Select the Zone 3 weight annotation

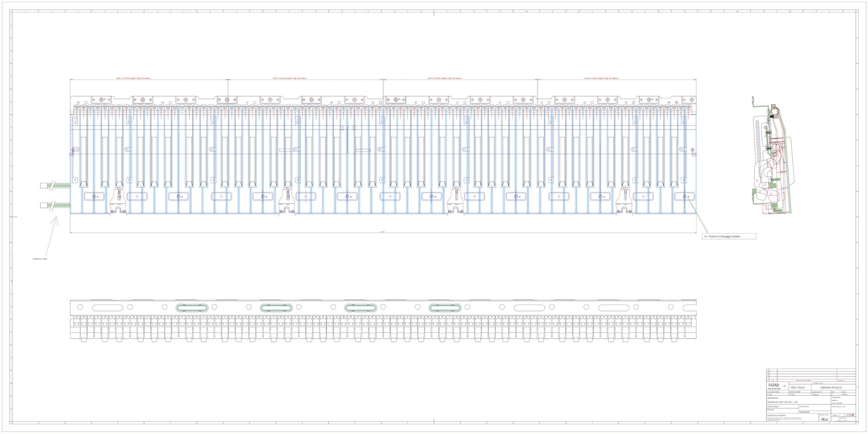(x=444, y=78)
